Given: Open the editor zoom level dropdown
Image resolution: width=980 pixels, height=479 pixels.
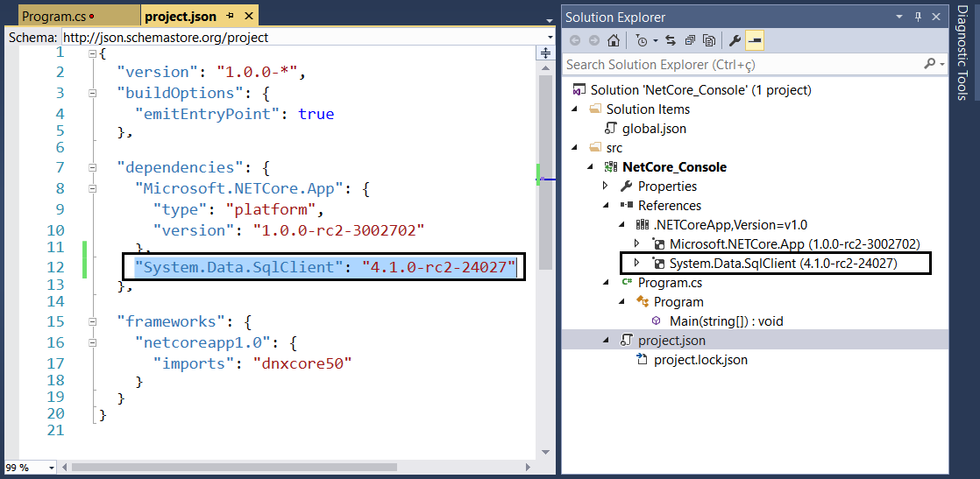Looking at the screenshot, I should click(51, 467).
